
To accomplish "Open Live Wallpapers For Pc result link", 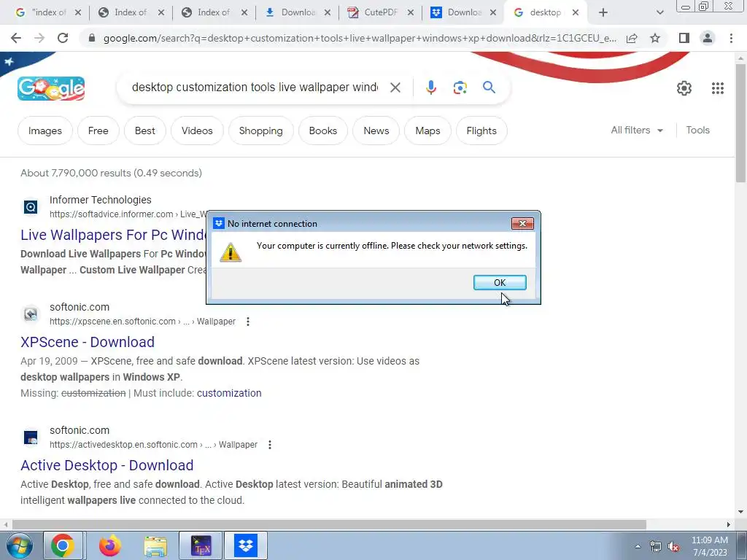I will [x=113, y=235].
